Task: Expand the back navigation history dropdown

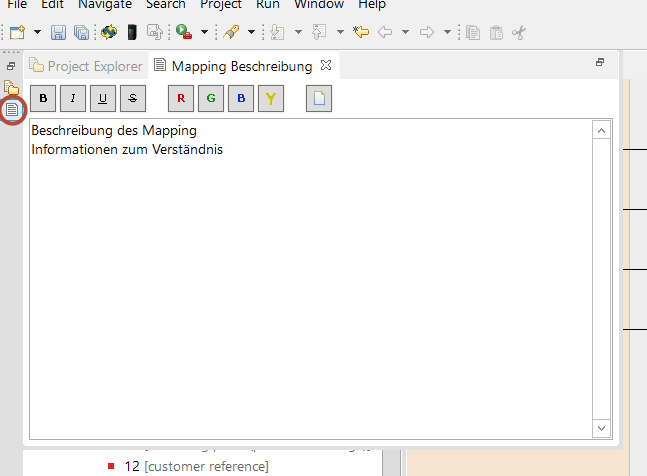Action: click(405, 33)
